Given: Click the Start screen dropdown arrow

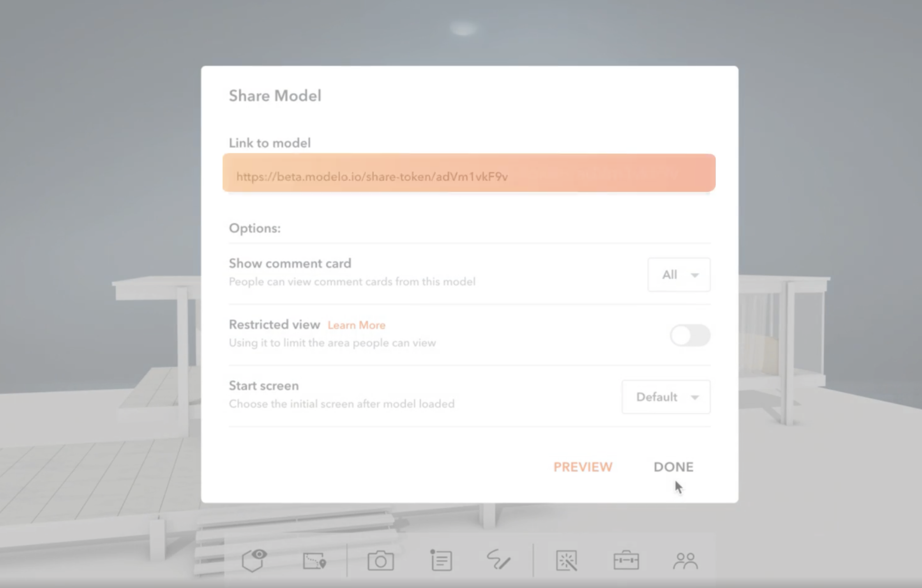Looking at the screenshot, I should tap(695, 397).
